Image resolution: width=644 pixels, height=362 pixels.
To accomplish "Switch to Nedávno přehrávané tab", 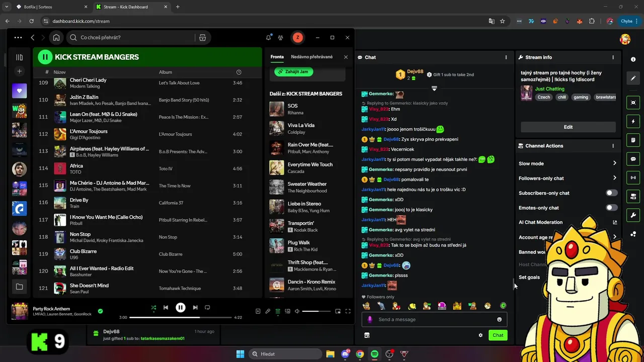I will [311, 57].
